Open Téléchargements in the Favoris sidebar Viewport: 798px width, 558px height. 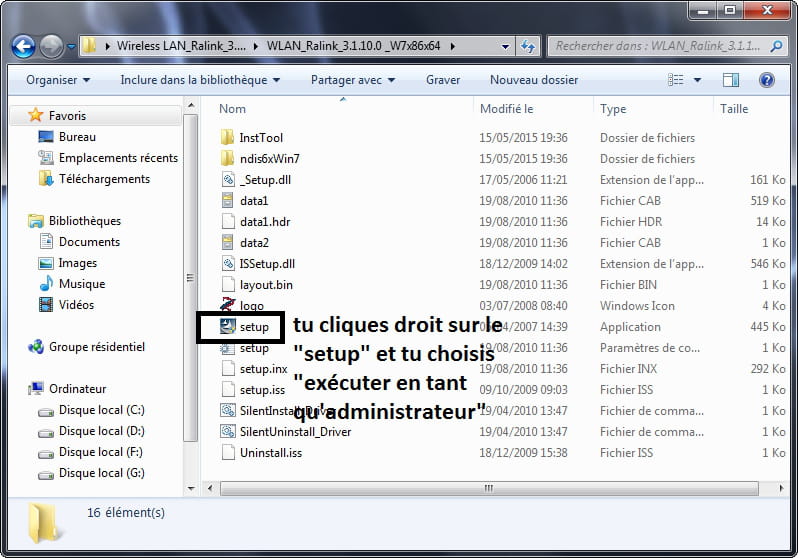tap(104, 179)
